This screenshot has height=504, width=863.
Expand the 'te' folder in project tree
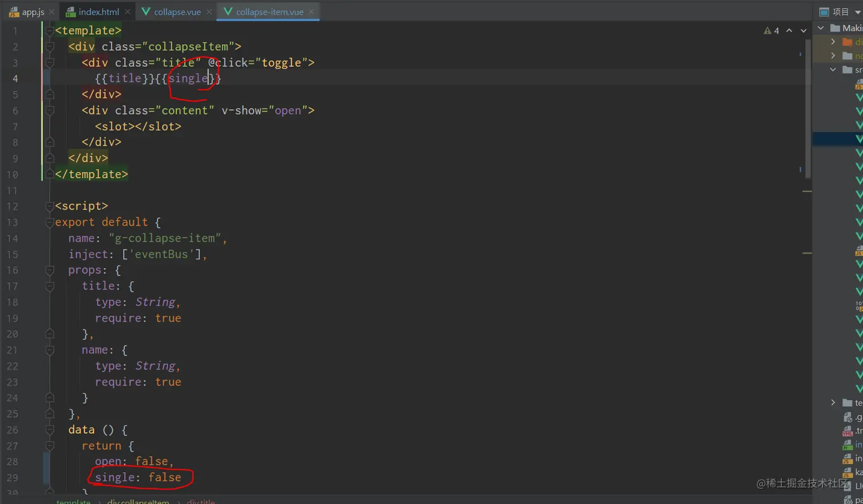pos(833,402)
